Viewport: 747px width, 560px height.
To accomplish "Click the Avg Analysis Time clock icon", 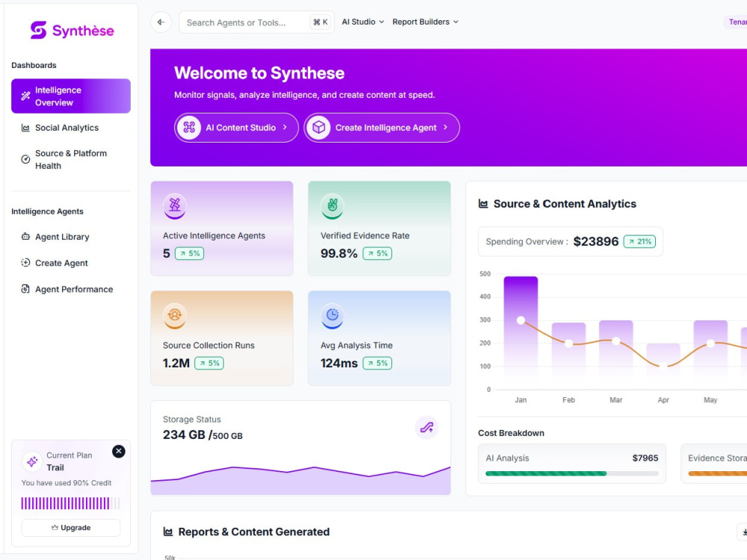I will [332, 315].
